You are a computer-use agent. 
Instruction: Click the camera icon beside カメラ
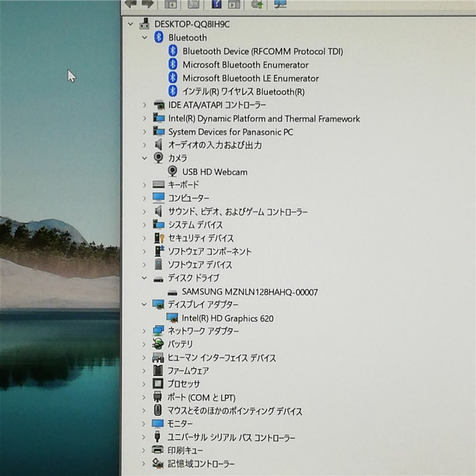(158, 158)
